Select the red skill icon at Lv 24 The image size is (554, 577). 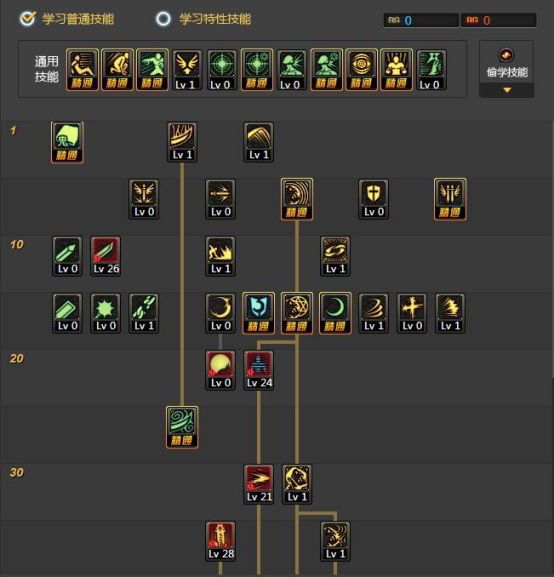pyautogui.click(x=259, y=370)
